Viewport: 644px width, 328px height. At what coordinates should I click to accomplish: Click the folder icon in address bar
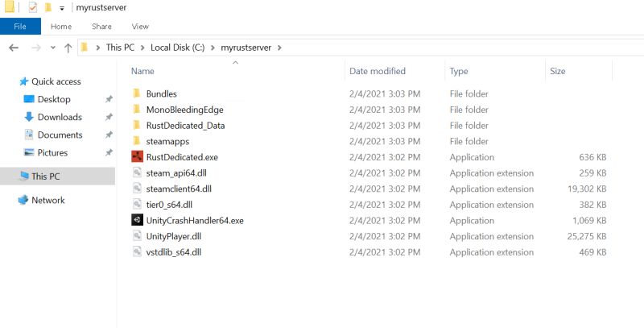[x=85, y=48]
